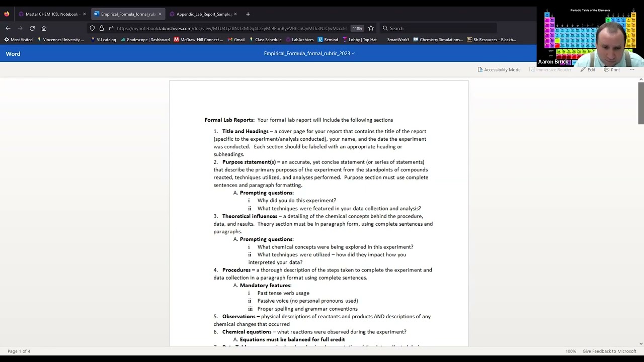Open LabArchives bookmark
The width and height of the screenshot is (644, 362).
(x=300, y=40)
